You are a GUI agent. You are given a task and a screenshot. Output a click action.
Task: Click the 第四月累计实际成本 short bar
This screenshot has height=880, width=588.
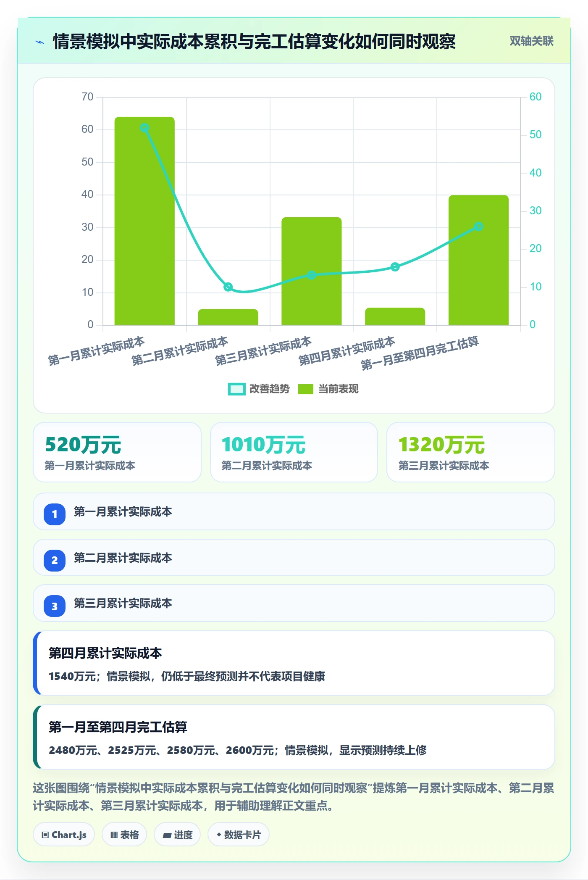coord(395,316)
